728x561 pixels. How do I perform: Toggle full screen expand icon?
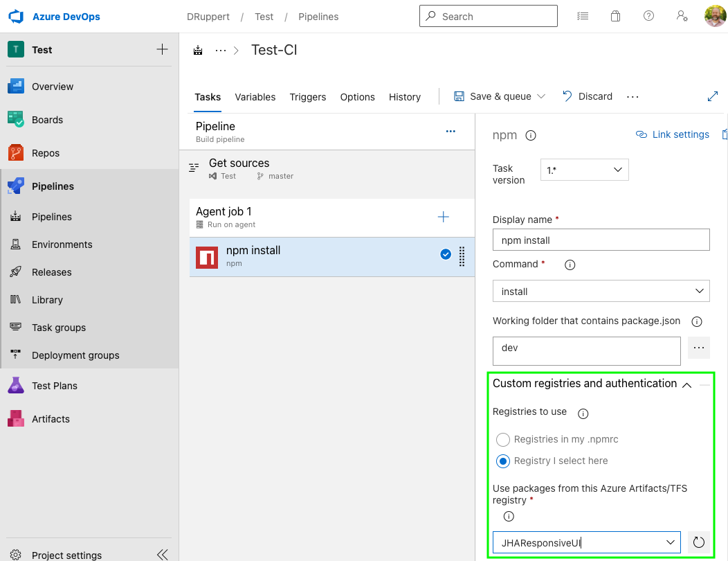[713, 96]
